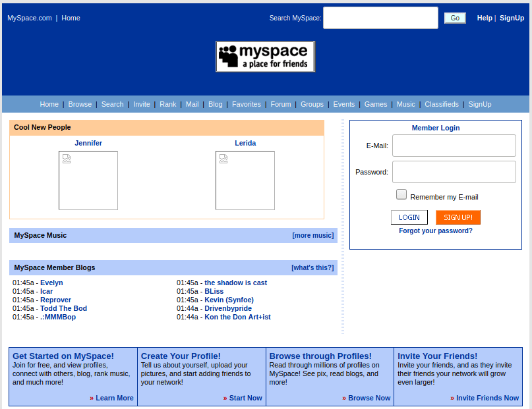Select Mail in the navigation bar

click(192, 104)
